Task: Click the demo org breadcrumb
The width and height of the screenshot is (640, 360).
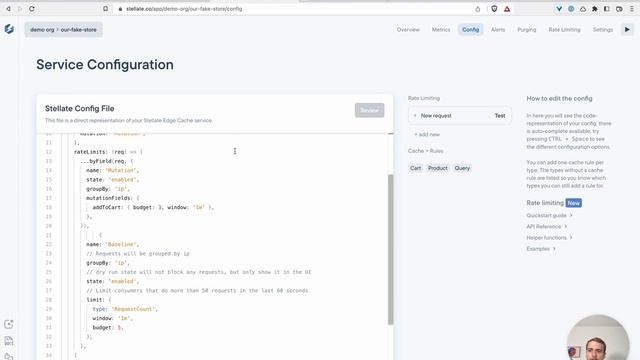Action: 42,30
